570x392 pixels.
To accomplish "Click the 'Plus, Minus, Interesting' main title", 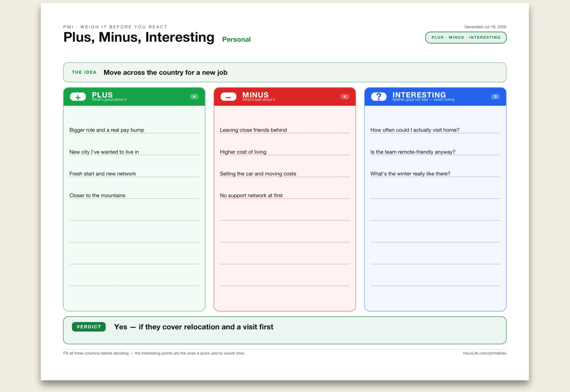I will pos(139,37).
